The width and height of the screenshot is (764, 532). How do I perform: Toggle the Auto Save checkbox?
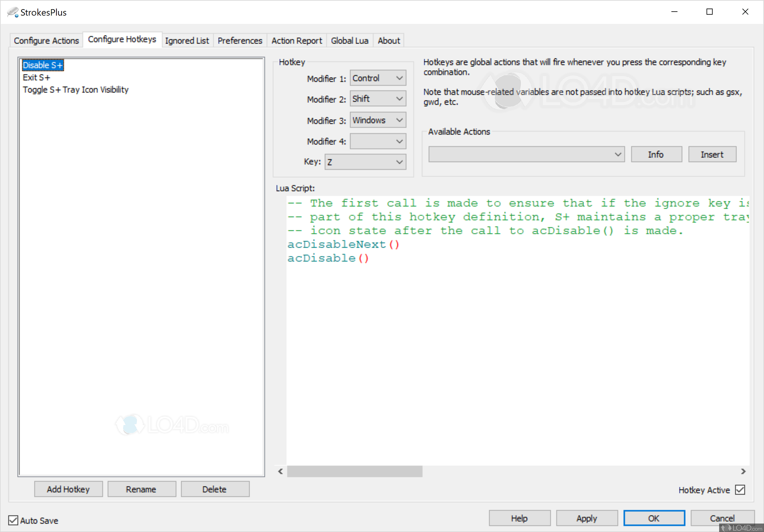coord(13,520)
